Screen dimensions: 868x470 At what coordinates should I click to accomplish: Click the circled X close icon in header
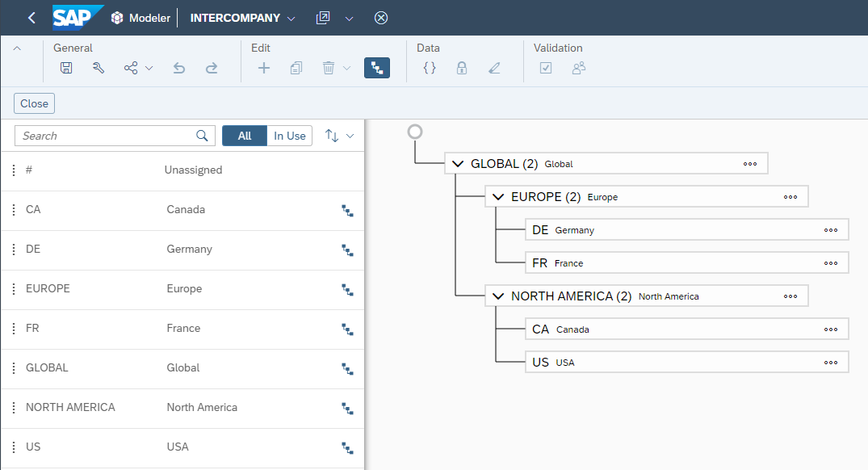point(381,18)
